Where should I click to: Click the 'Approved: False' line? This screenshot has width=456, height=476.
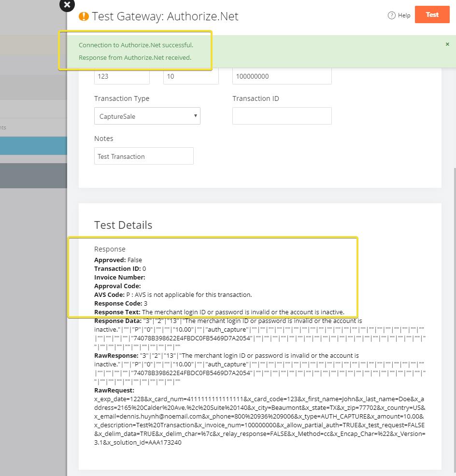click(x=118, y=260)
